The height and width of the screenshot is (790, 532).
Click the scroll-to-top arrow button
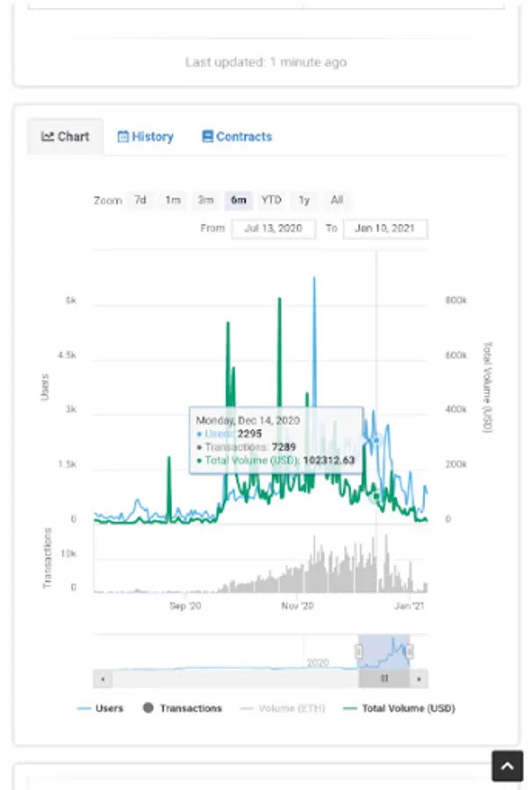[x=507, y=765]
